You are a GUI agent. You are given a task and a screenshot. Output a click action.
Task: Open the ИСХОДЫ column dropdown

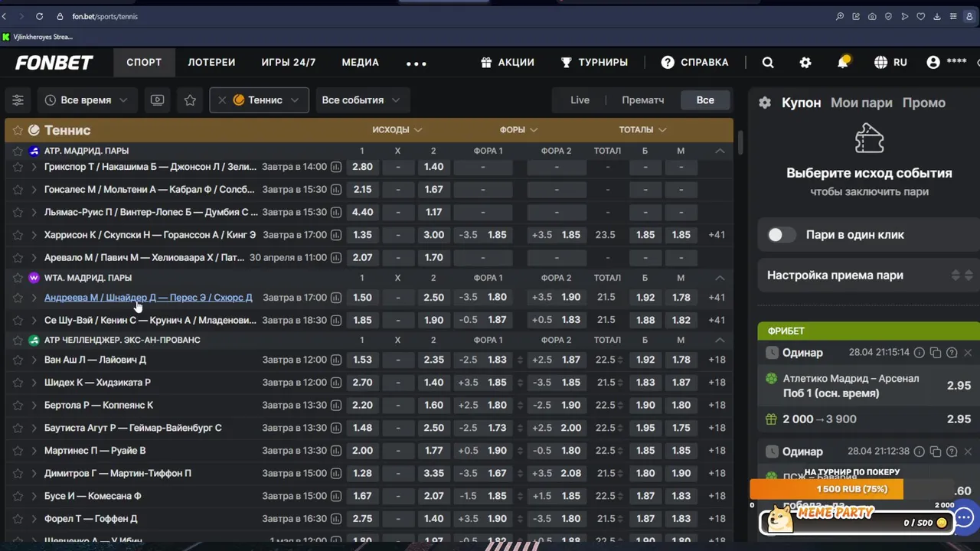[397, 130]
